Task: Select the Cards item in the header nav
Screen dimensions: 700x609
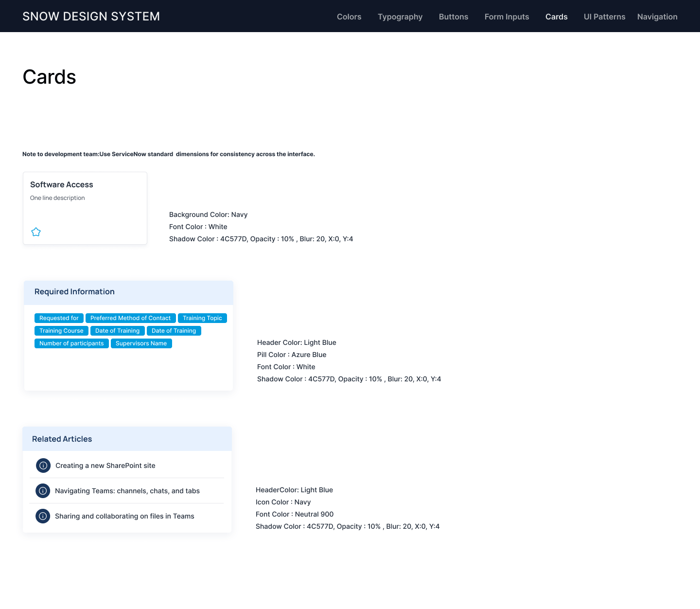Action: tap(556, 17)
